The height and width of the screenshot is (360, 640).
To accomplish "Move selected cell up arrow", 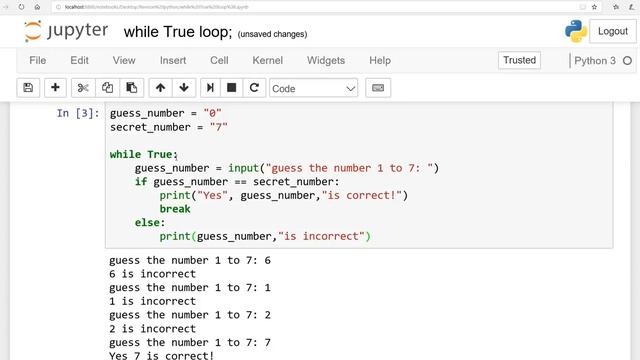I will [160, 88].
